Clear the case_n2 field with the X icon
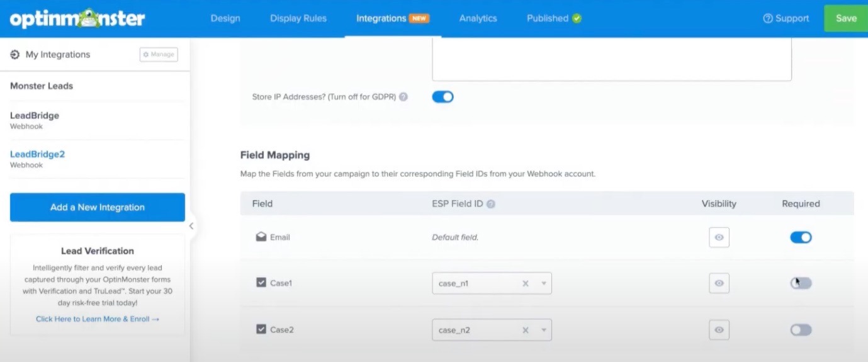The height and width of the screenshot is (362, 868). [525, 330]
